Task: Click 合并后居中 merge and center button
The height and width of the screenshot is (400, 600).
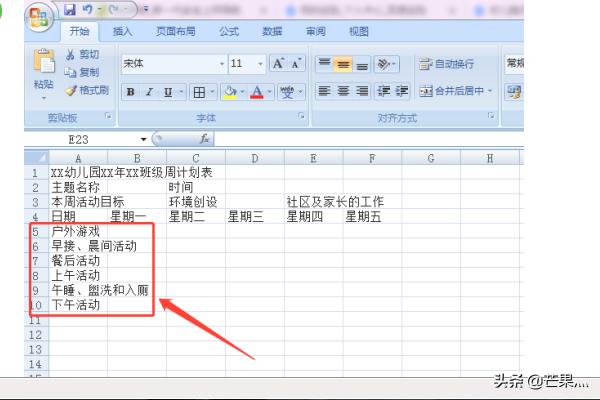Action: [457, 91]
